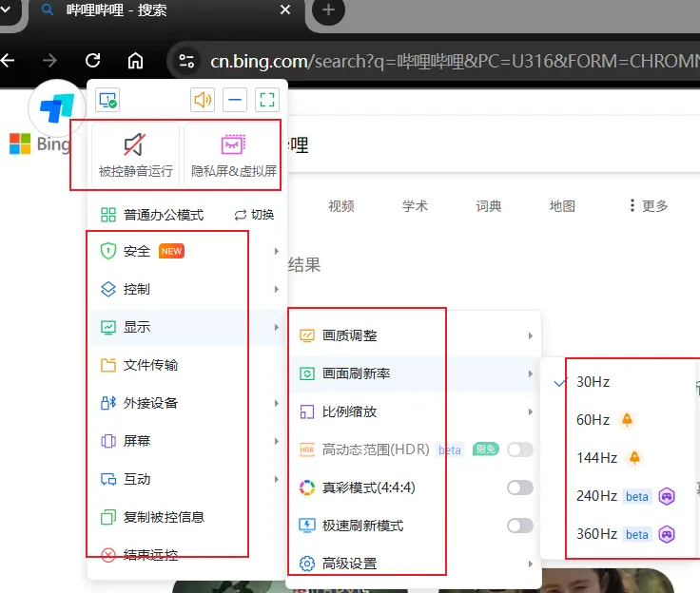
Task: Expand the 互动 submenu arrow
Action: (277, 479)
